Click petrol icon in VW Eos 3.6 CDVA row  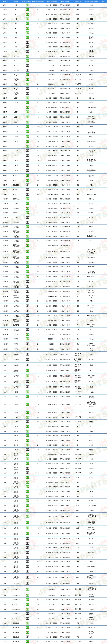pos(28,417)
